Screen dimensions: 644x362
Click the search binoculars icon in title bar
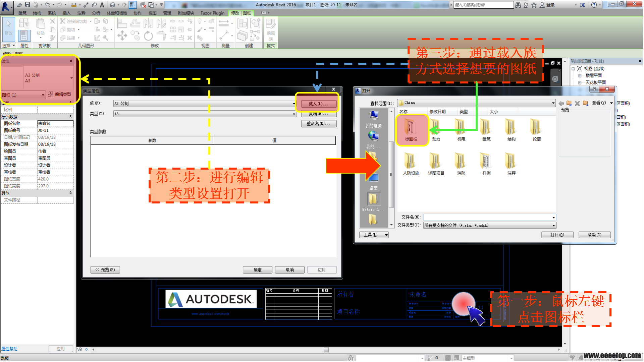coord(518,5)
